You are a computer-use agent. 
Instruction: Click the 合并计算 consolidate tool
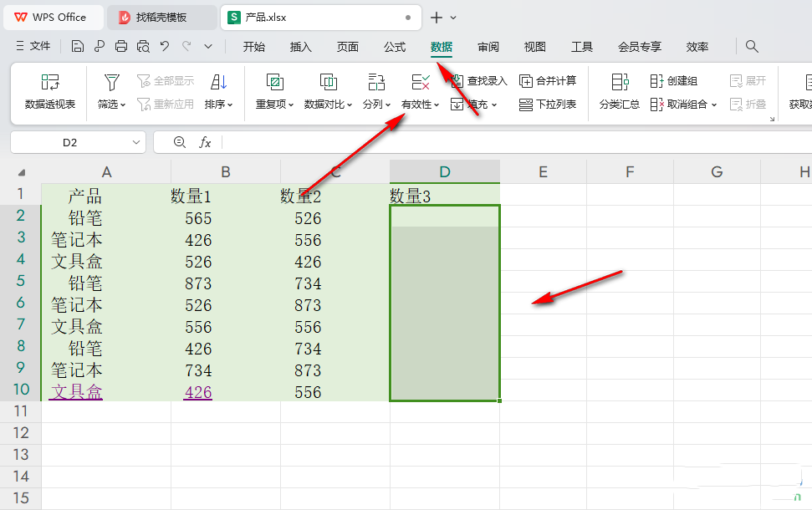[548, 81]
